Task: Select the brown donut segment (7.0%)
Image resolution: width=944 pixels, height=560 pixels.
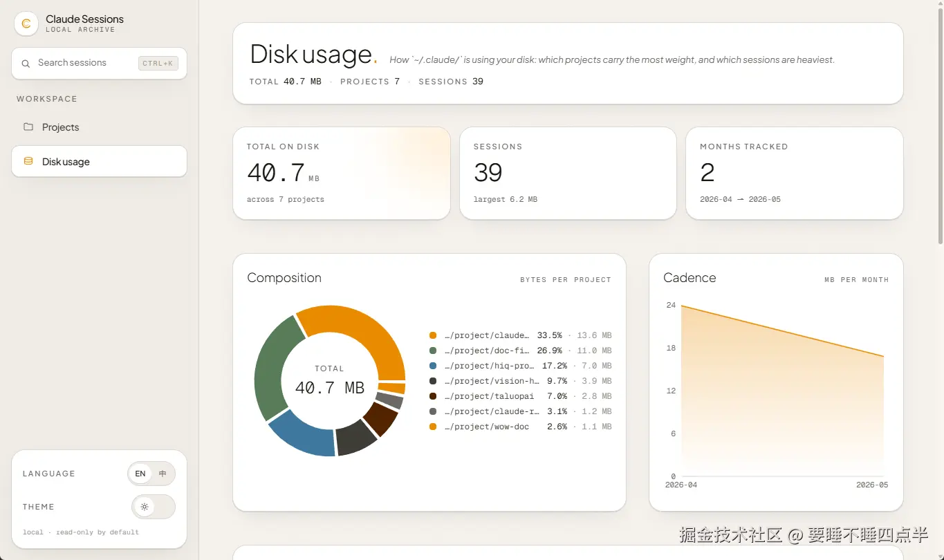Action: pyautogui.click(x=381, y=418)
